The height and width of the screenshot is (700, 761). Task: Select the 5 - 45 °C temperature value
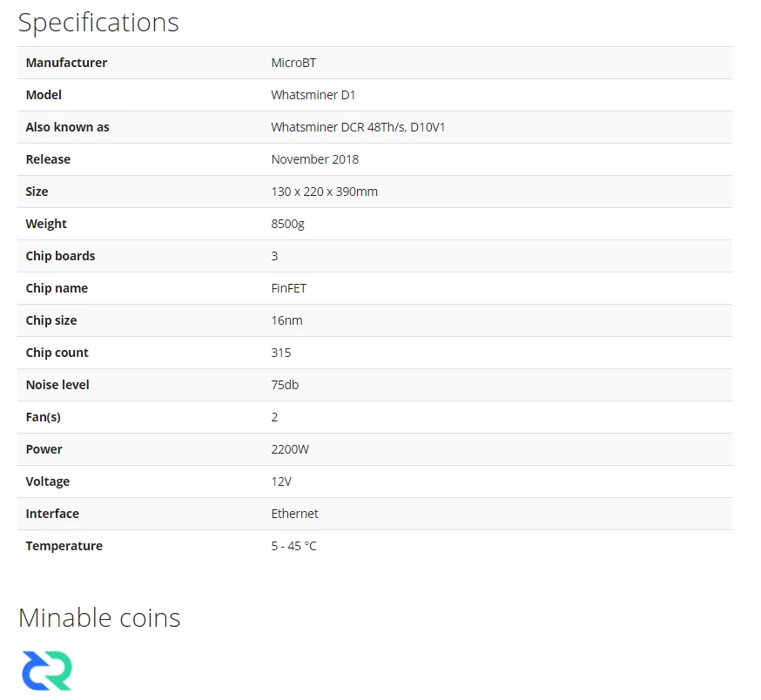click(x=293, y=546)
